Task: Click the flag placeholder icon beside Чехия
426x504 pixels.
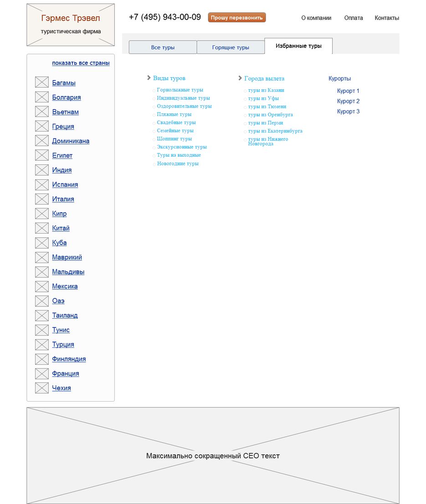Action: [42, 387]
